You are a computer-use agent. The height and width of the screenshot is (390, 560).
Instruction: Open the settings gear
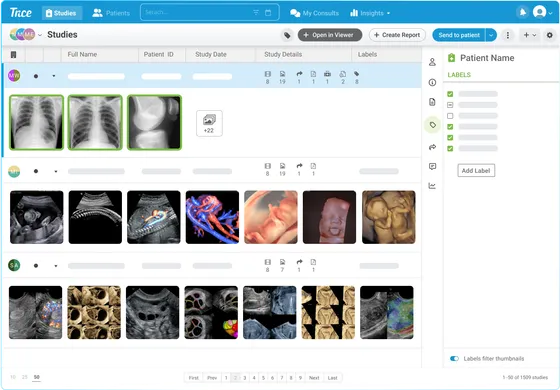[550, 35]
